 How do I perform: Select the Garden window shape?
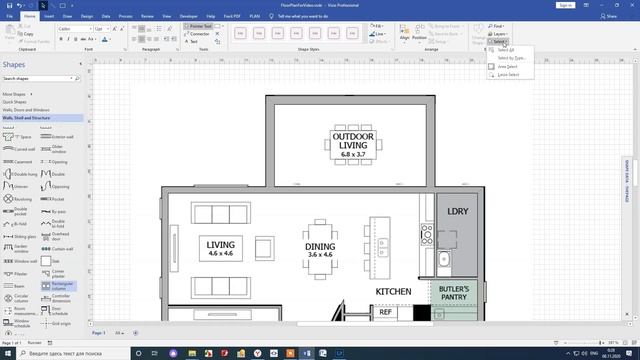point(16,249)
